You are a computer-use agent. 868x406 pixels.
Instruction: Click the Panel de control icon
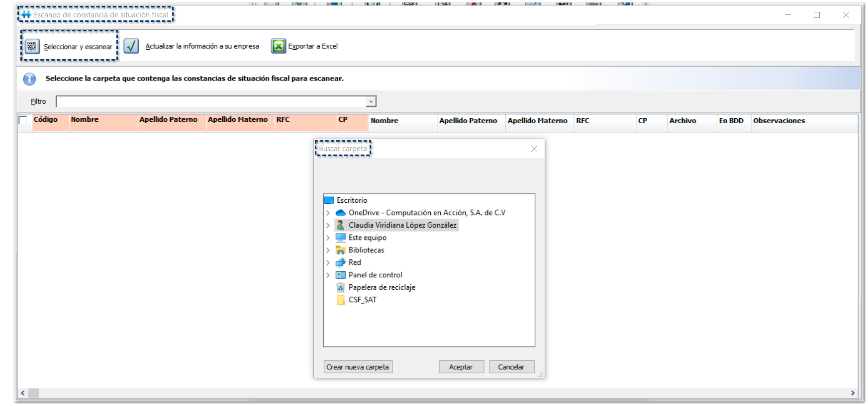coord(341,275)
